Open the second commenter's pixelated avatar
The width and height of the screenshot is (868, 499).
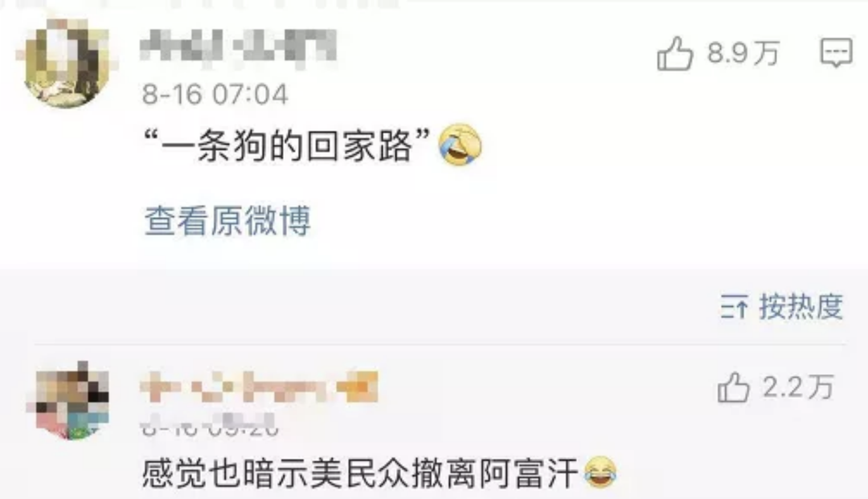pyautogui.click(x=72, y=401)
